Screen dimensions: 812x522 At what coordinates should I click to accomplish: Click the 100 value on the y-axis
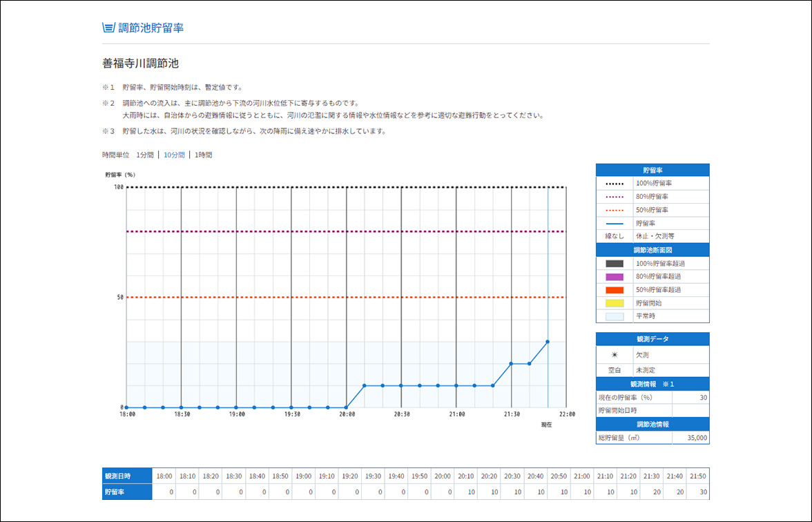[119, 188]
